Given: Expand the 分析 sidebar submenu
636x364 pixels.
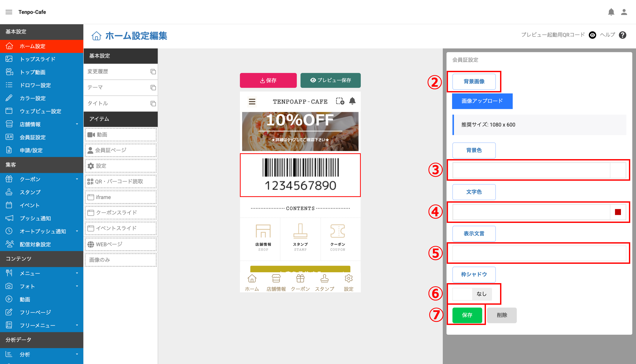Looking at the screenshot, I should [77, 354].
